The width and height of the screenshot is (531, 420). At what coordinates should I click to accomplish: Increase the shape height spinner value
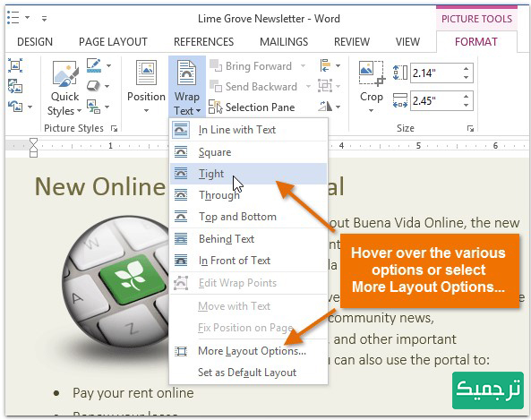pyautogui.click(x=466, y=69)
